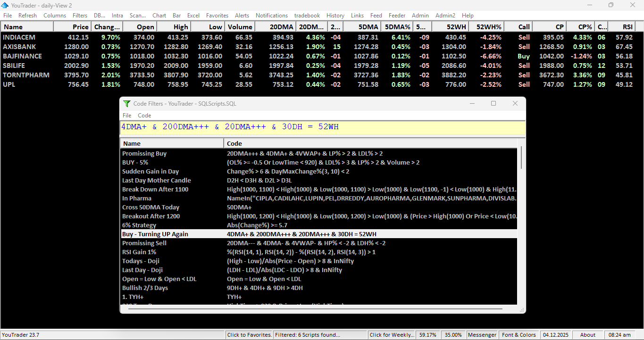Select the 1. TYH+ filter
This screenshot has height=340, width=644.
pos(318,297)
